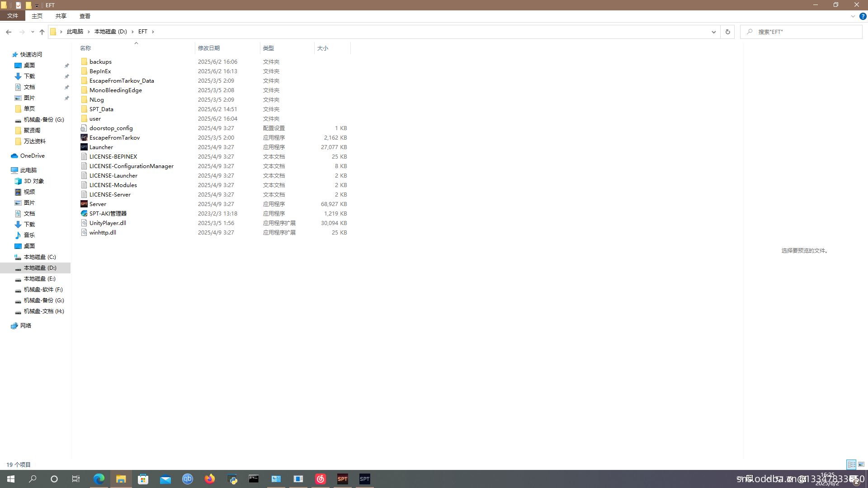Select the UnityPlayer.dll file icon
The height and width of the screenshot is (488, 868).
[x=84, y=223]
